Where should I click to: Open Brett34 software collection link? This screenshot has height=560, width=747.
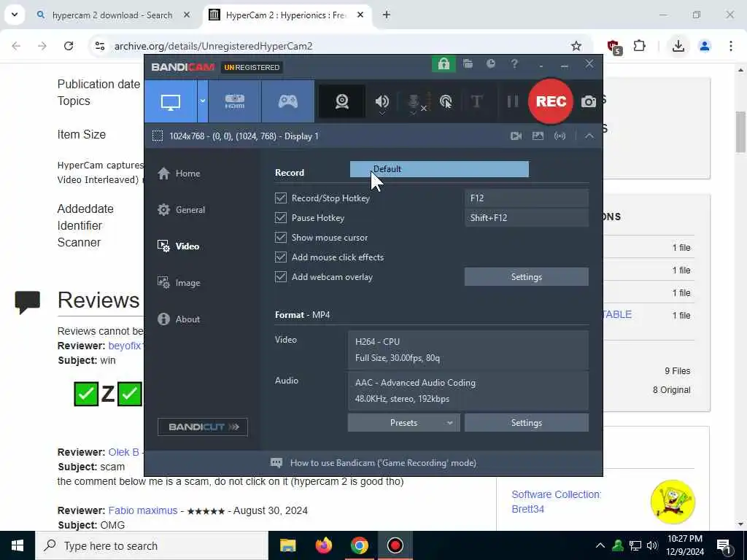(528, 509)
